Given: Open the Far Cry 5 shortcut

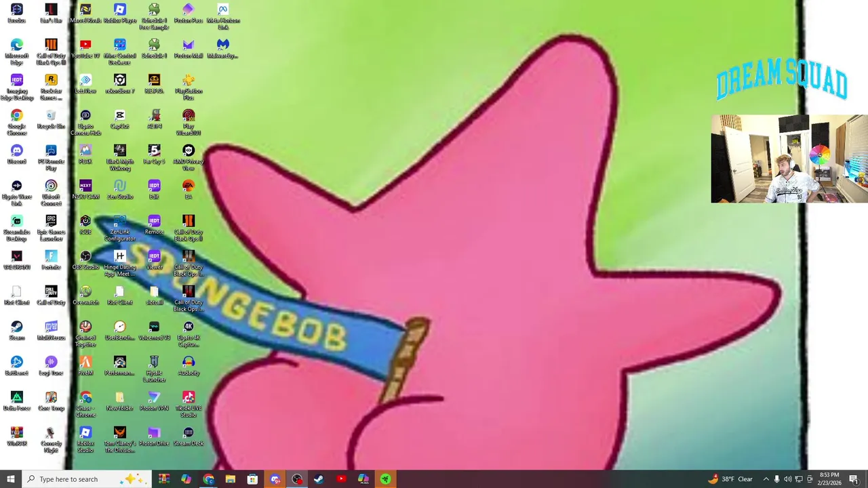Looking at the screenshot, I should click(154, 155).
